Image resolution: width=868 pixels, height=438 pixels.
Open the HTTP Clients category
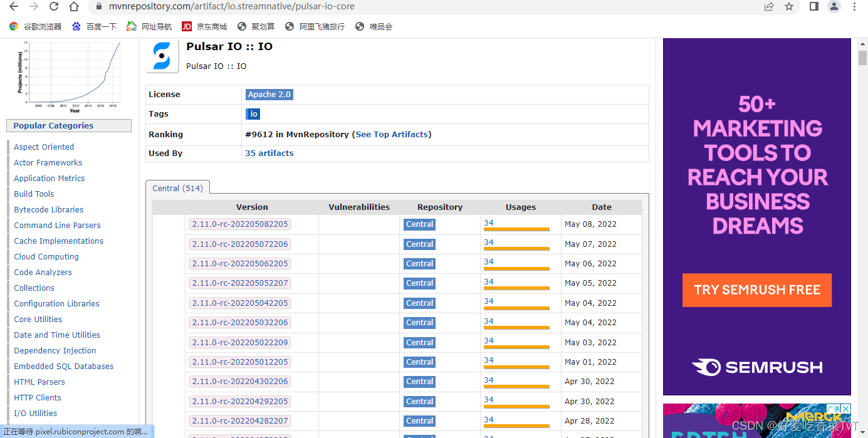coord(38,397)
